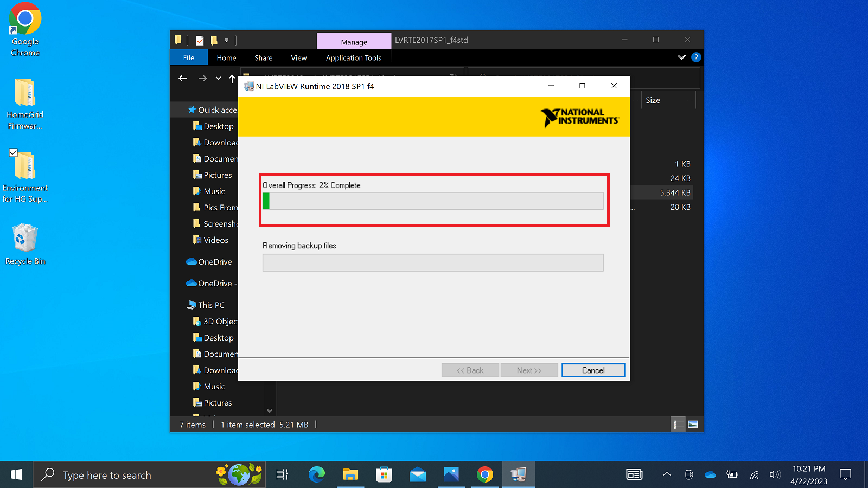This screenshot has width=868, height=488.
Task: Switch to Chrome in the taskbar
Action: tap(485, 475)
